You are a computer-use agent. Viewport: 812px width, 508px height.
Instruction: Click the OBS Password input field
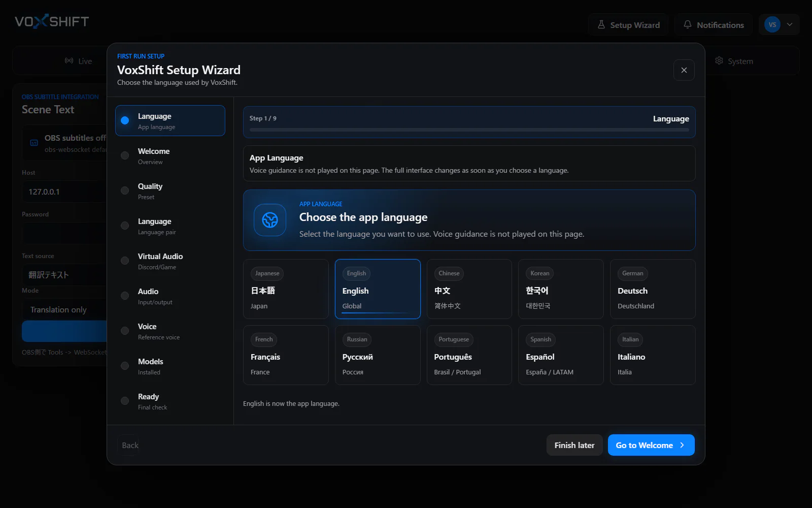point(64,233)
